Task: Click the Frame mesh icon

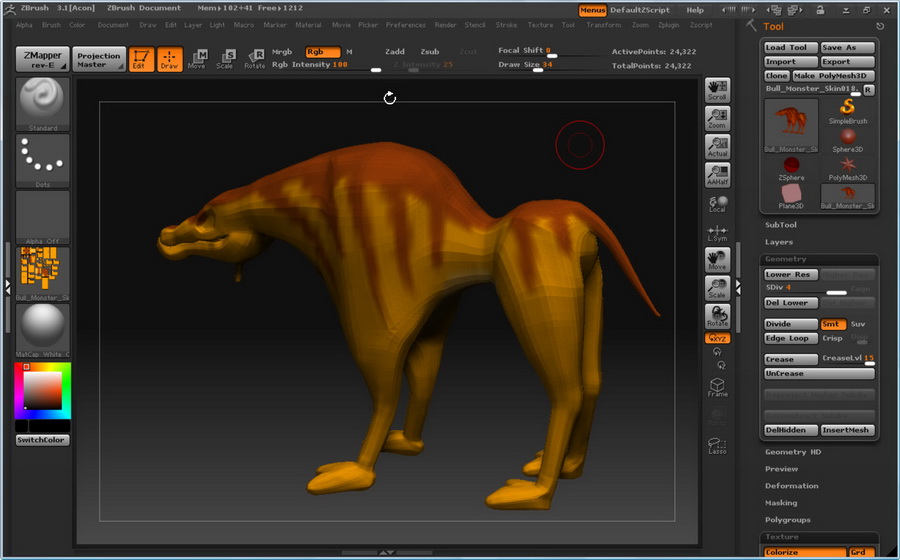Action: pyautogui.click(x=717, y=387)
